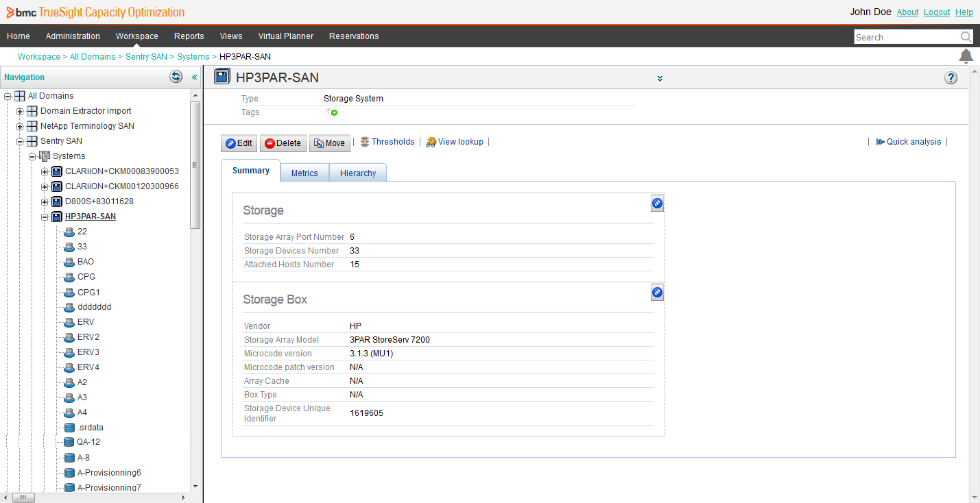Click the NetApp Terminology SAN domain icon

tap(32, 126)
